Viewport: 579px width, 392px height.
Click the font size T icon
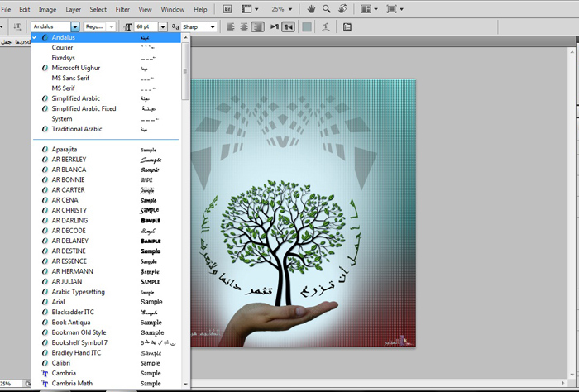tap(127, 27)
